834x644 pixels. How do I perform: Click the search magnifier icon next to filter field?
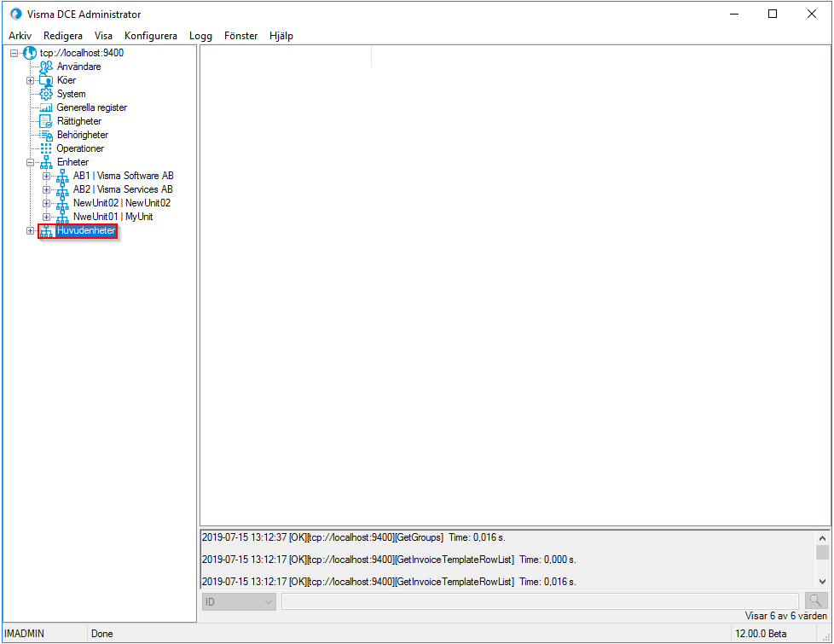[x=815, y=600]
